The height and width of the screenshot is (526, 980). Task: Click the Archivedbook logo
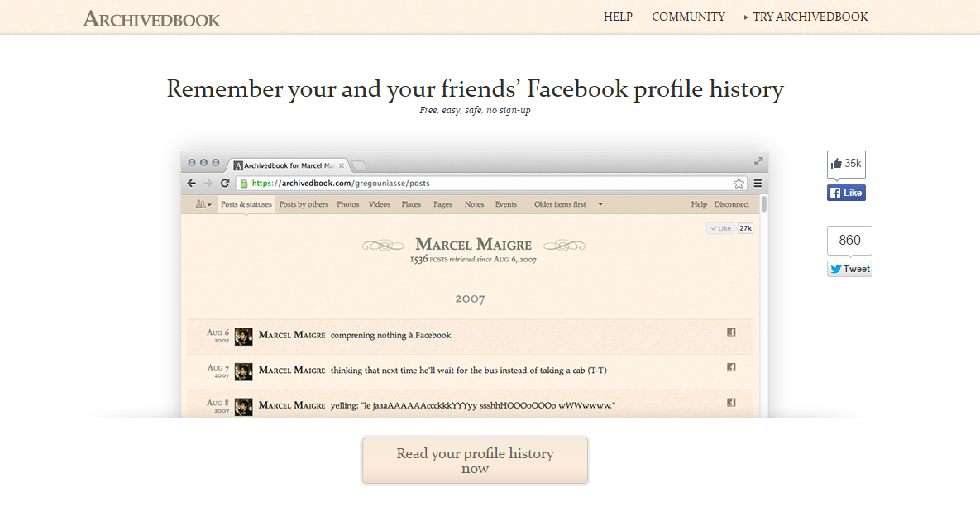click(x=151, y=19)
